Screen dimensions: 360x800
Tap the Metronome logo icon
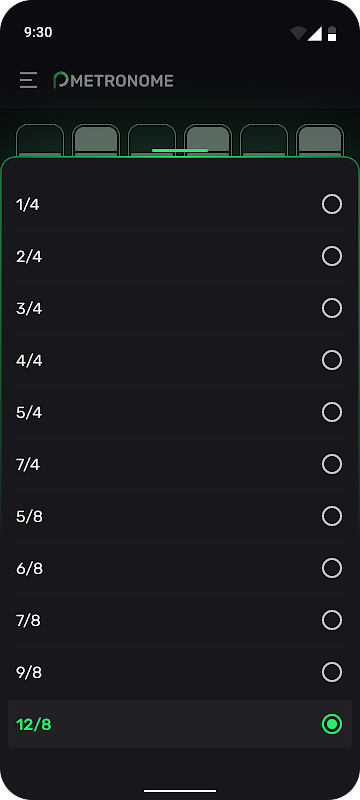point(61,80)
